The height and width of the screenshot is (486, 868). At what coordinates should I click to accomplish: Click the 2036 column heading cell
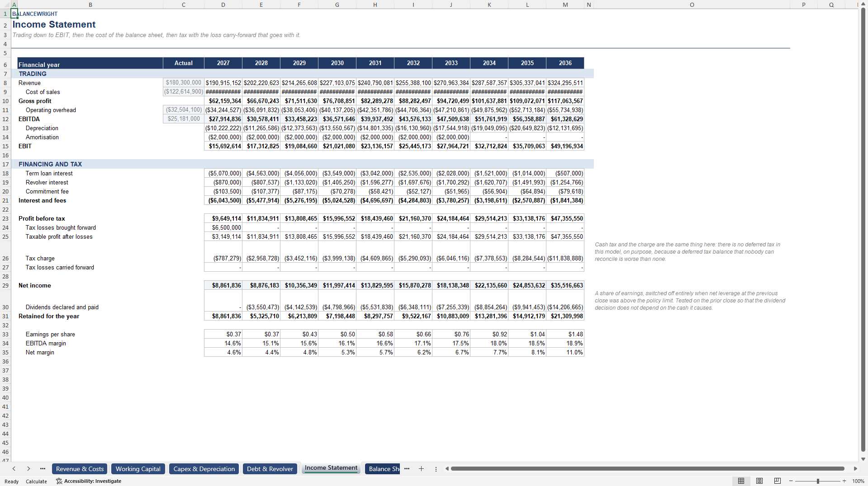tap(565, 63)
